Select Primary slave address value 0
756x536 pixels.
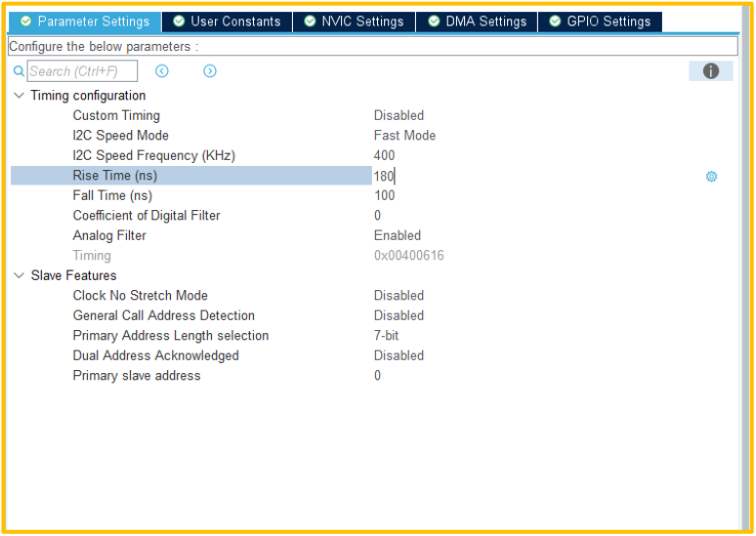click(x=377, y=376)
